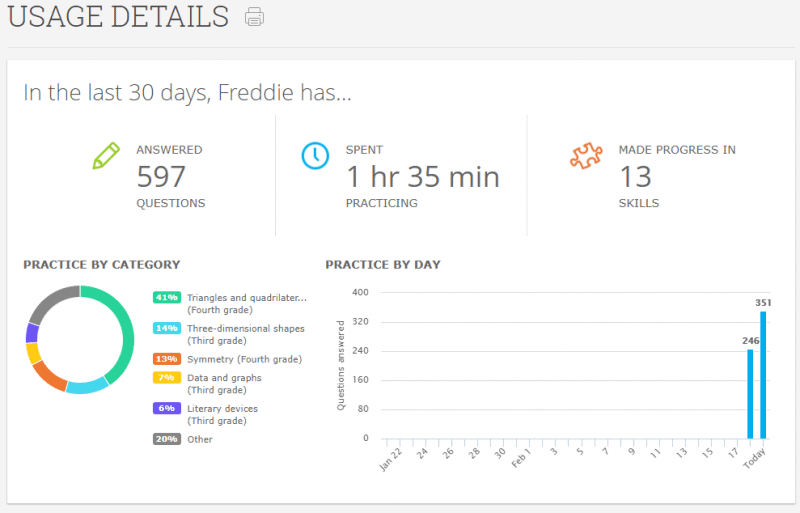Click the printer icon beside Usage Details

255,17
